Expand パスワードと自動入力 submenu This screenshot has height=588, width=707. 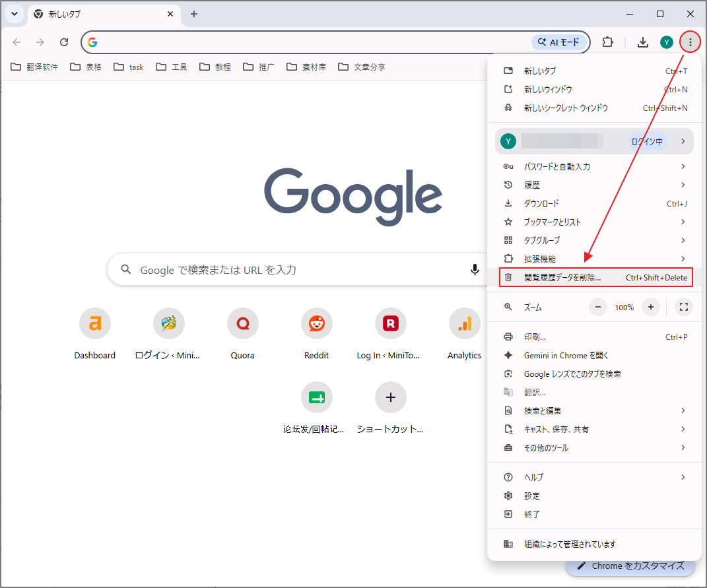click(x=595, y=166)
